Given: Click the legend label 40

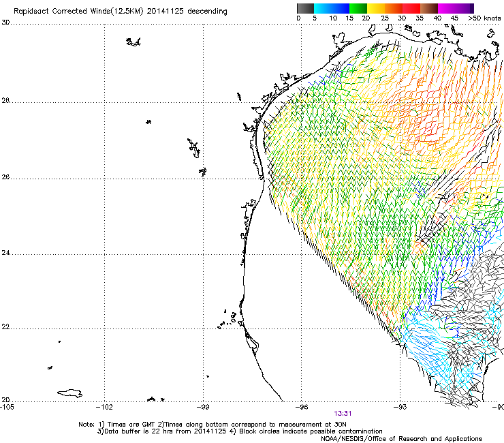Looking at the screenshot, I should click(x=437, y=18).
